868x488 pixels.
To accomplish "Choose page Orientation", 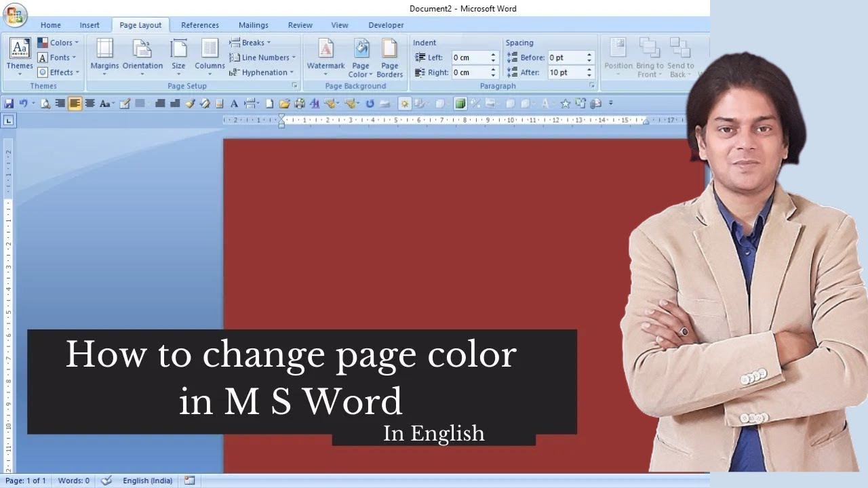I will point(142,57).
